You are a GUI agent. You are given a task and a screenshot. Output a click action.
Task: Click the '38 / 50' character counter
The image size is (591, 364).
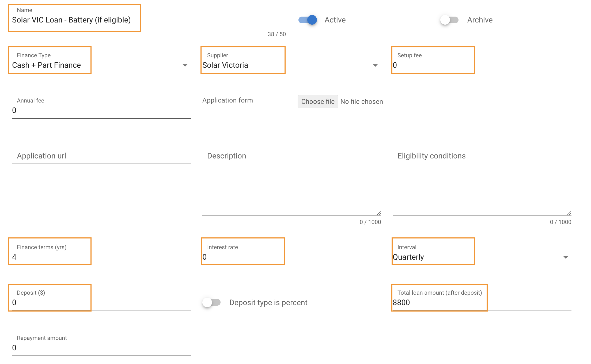277,34
